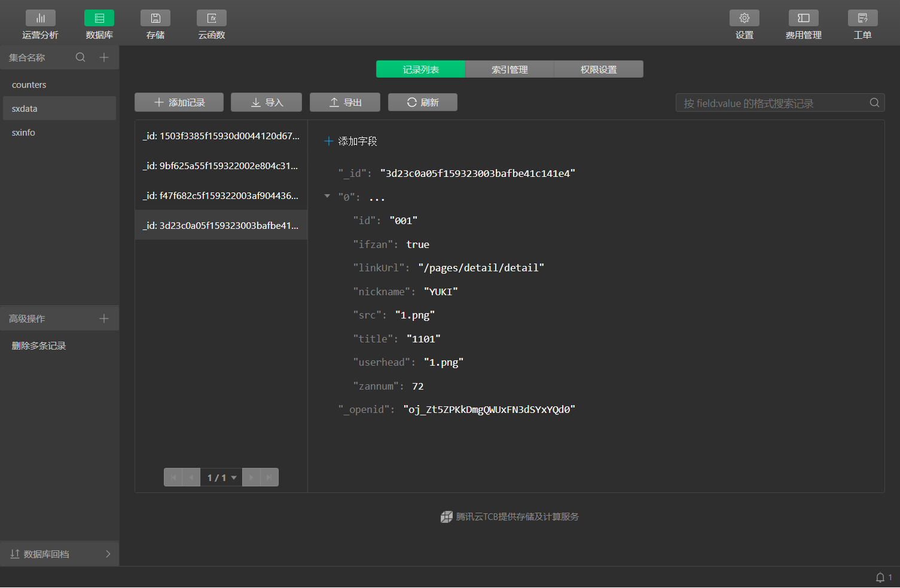Add a new collection with plus icon

pos(104,57)
